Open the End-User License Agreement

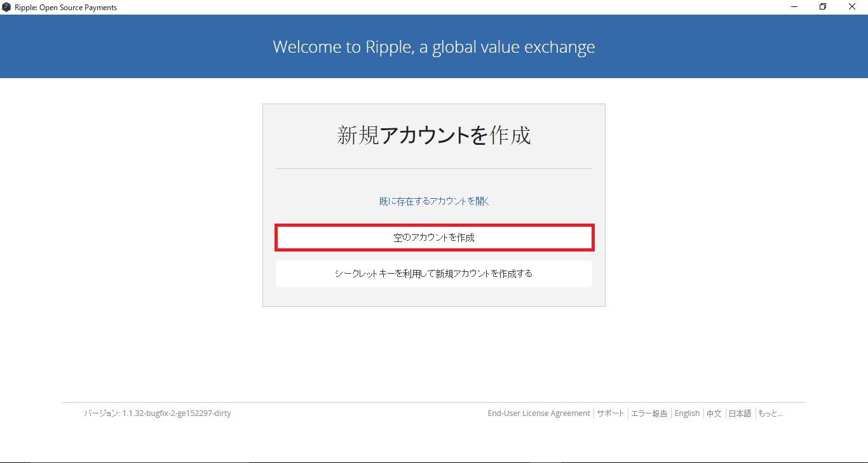pyautogui.click(x=538, y=413)
